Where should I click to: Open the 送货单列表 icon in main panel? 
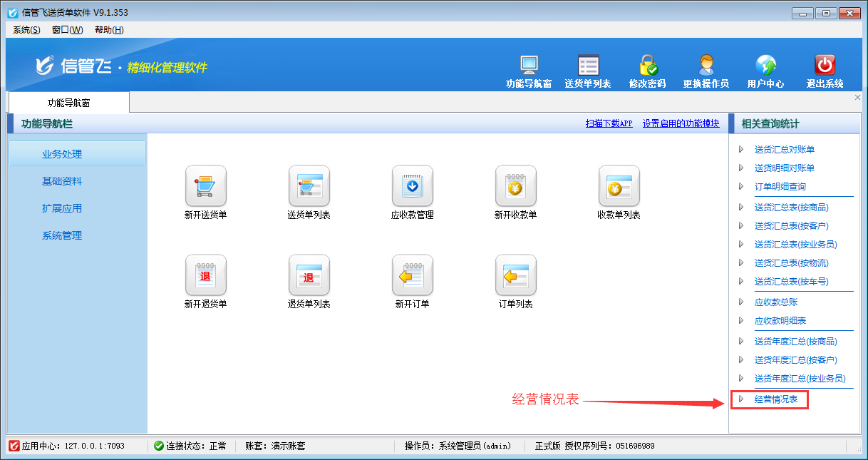(x=309, y=187)
